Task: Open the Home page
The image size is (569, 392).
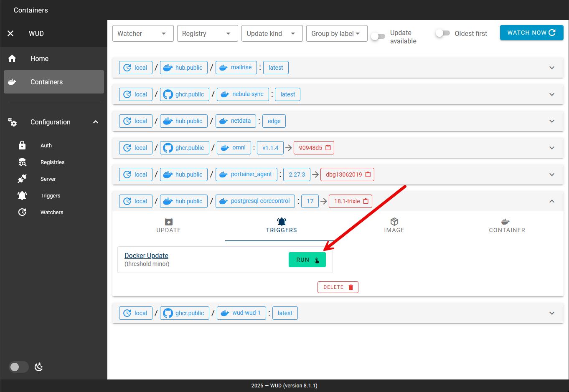Action: point(54,58)
